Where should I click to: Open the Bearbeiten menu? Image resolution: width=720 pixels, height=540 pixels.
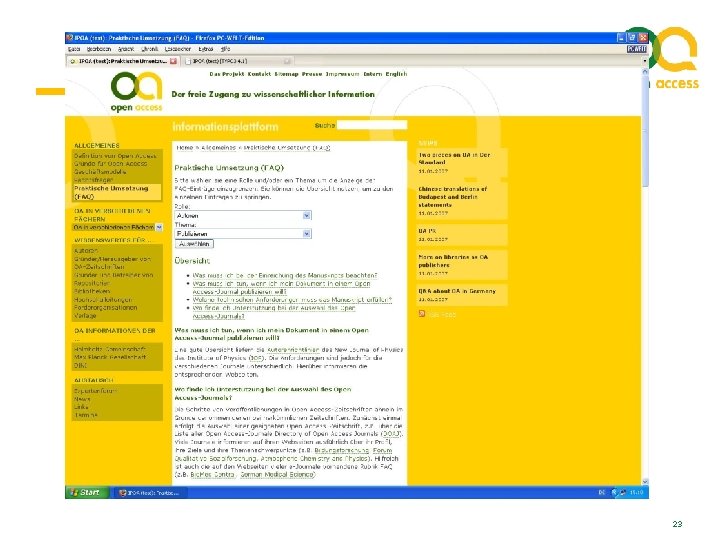[x=99, y=49]
